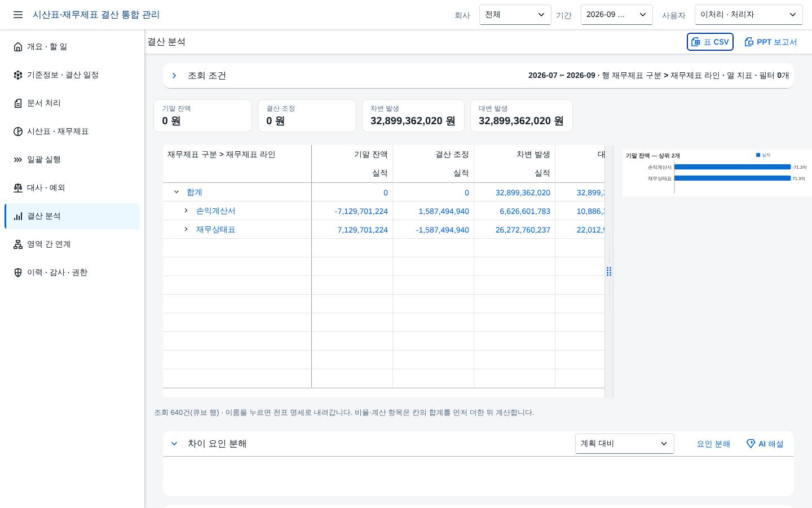Open 개요 · 할 일 menu item
The image size is (812, 508).
pos(72,47)
